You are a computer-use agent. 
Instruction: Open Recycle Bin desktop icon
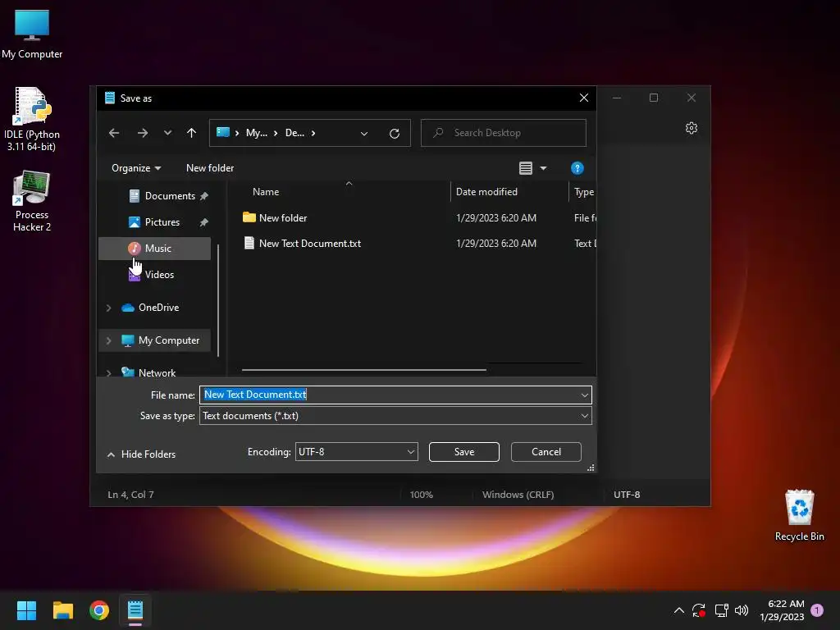pos(799,515)
